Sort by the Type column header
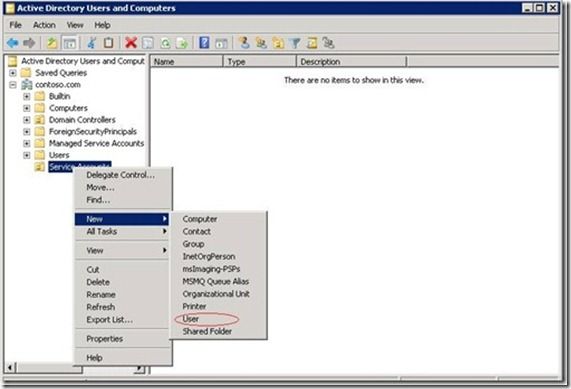 [x=260, y=62]
